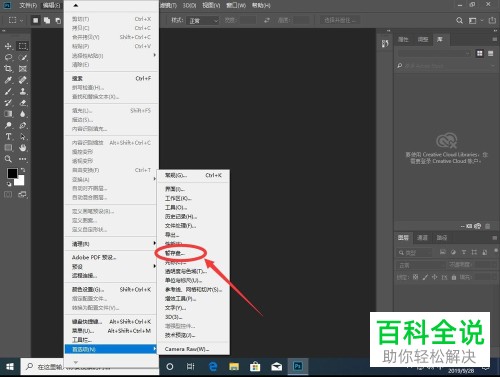The width and height of the screenshot is (500, 377).
Task: Select the Type tool
Action: pyautogui.click(x=8, y=137)
